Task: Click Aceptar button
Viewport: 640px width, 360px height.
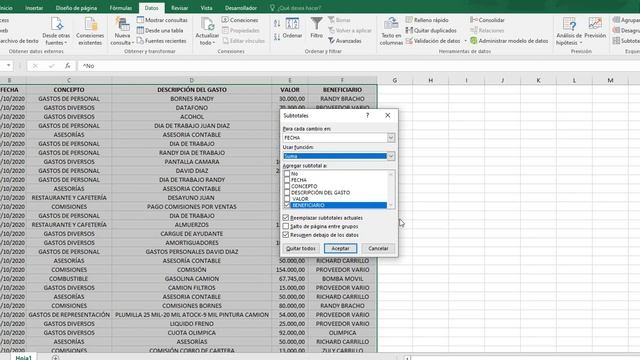Action: (340, 248)
